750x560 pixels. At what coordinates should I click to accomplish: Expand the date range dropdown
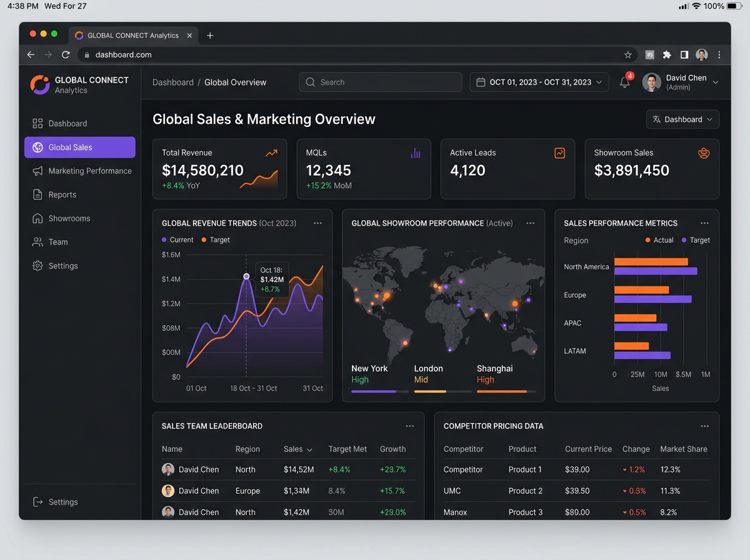tap(599, 82)
